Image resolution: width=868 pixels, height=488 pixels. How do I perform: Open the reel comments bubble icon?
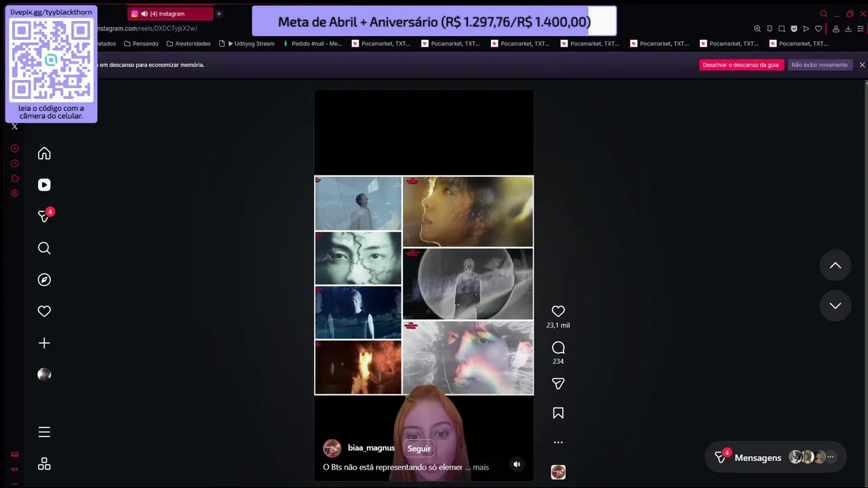pos(558,348)
